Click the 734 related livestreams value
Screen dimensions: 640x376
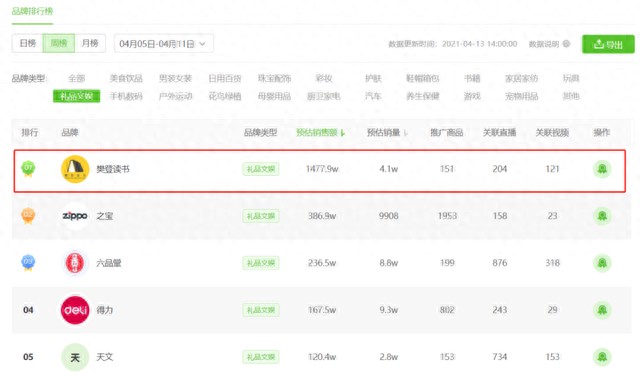(500, 356)
